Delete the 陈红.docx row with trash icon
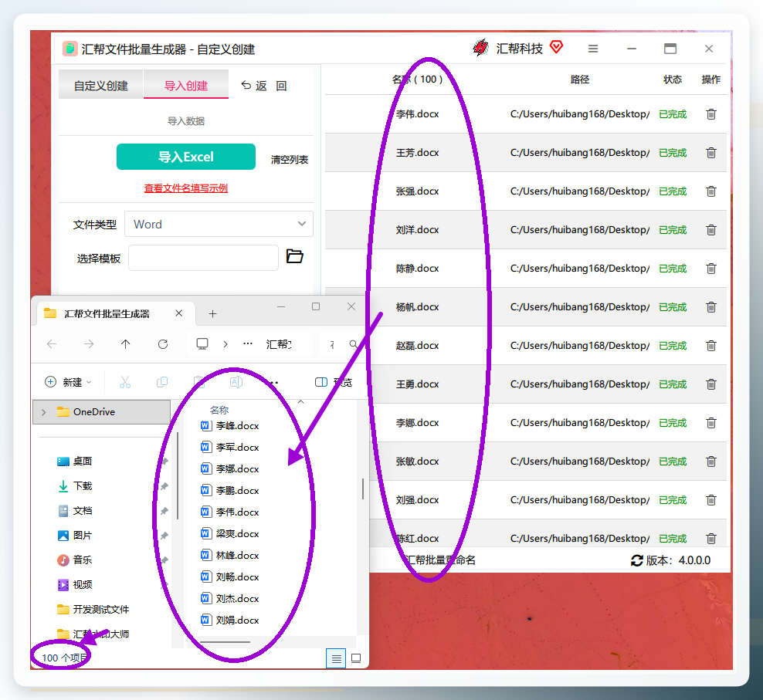Screen dimensions: 763x700 pos(711,539)
